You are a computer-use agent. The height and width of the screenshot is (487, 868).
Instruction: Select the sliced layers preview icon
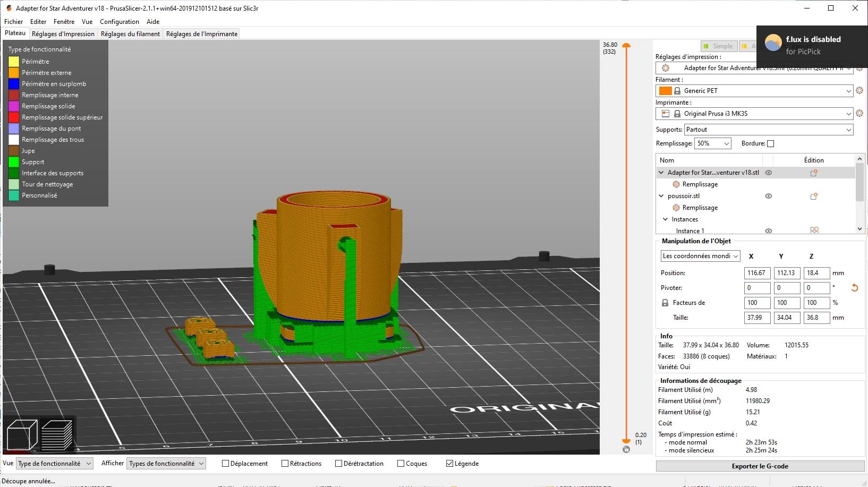click(57, 434)
